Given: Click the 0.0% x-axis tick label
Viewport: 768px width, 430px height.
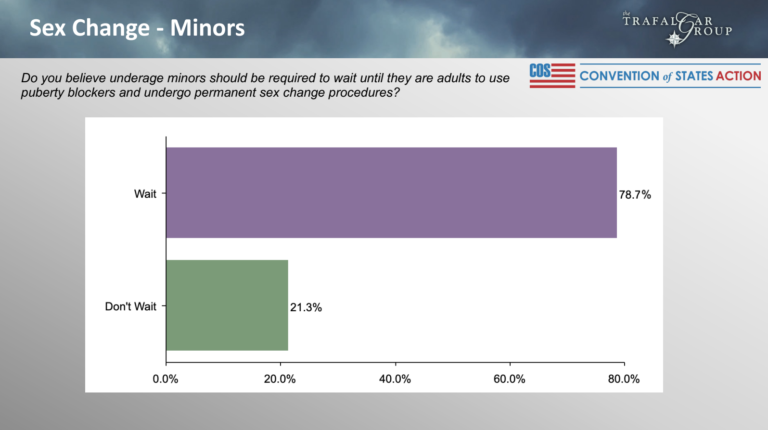Looking at the screenshot, I should [165, 378].
